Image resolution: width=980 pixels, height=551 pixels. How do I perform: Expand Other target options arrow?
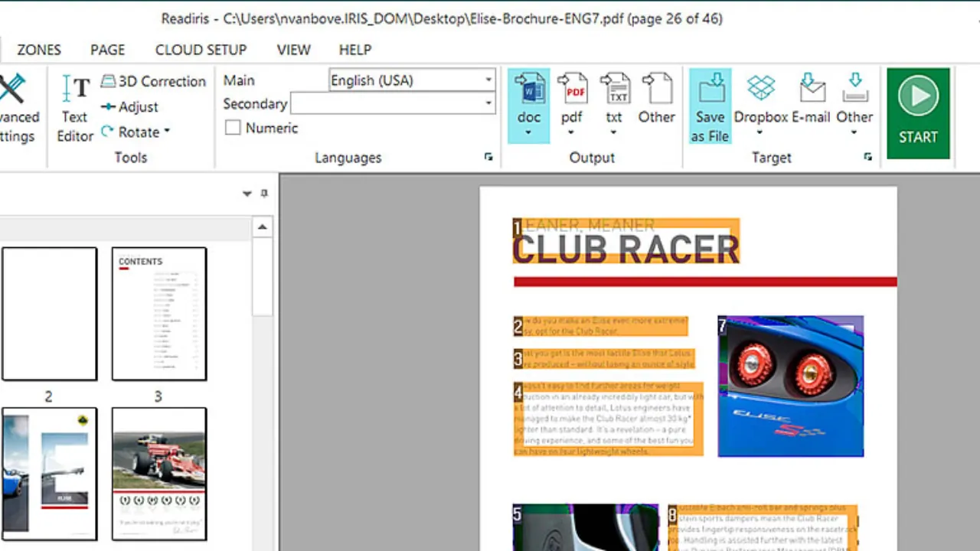[854, 133]
